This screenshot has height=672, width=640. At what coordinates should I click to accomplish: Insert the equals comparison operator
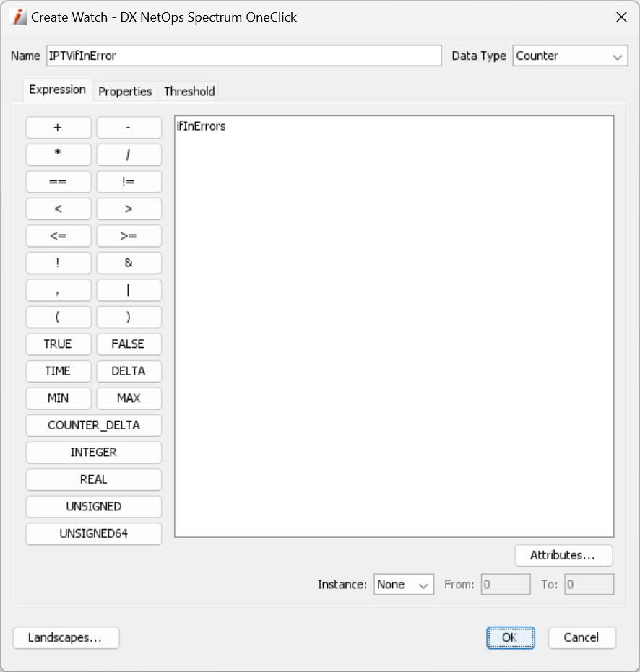coord(59,182)
